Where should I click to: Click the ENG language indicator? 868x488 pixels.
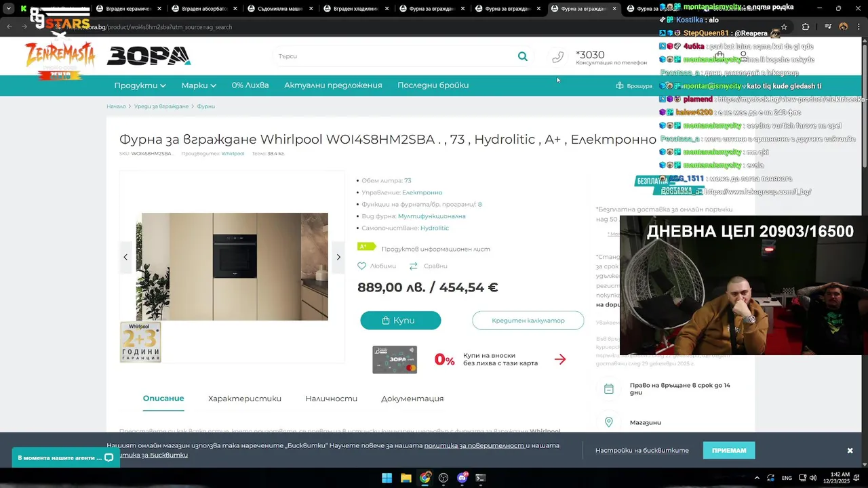[x=787, y=478]
